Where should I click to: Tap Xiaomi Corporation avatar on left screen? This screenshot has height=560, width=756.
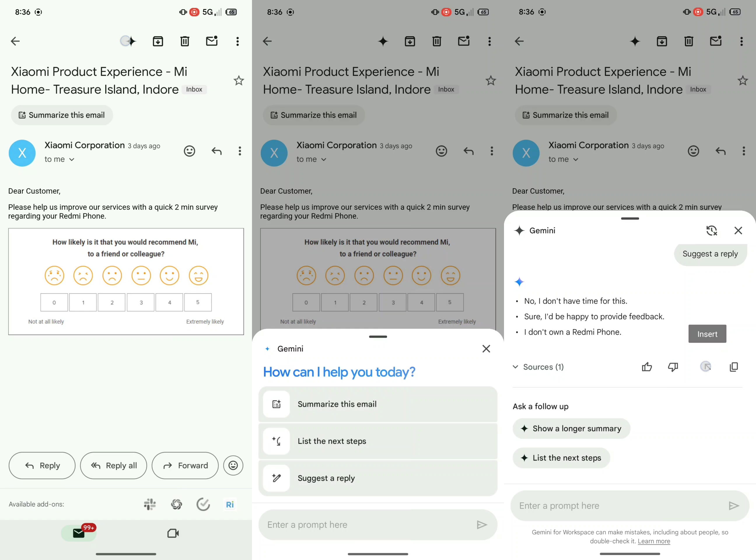[22, 153]
